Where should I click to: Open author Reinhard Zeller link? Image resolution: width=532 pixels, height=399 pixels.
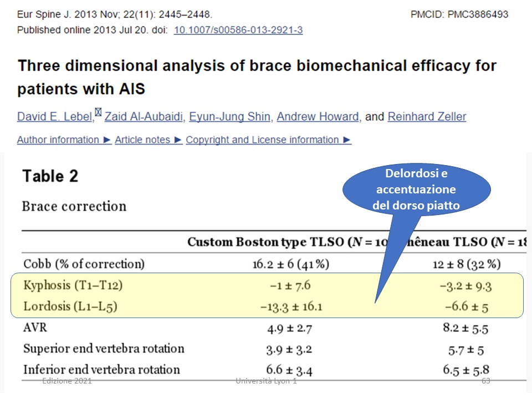pos(427,116)
